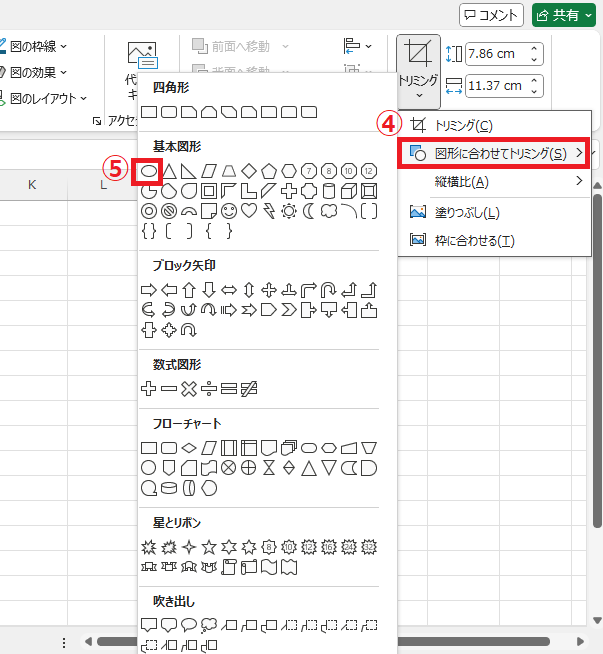The height and width of the screenshot is (654, 603).
Task: Select the cylinder shape in 基本図形
Action: coord(329,191)
